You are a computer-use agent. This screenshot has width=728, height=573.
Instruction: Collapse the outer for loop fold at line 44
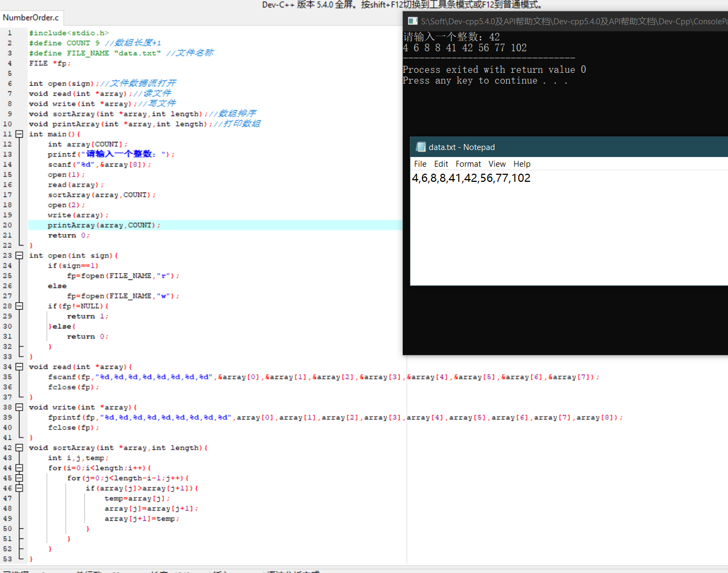tap(19, 468)
